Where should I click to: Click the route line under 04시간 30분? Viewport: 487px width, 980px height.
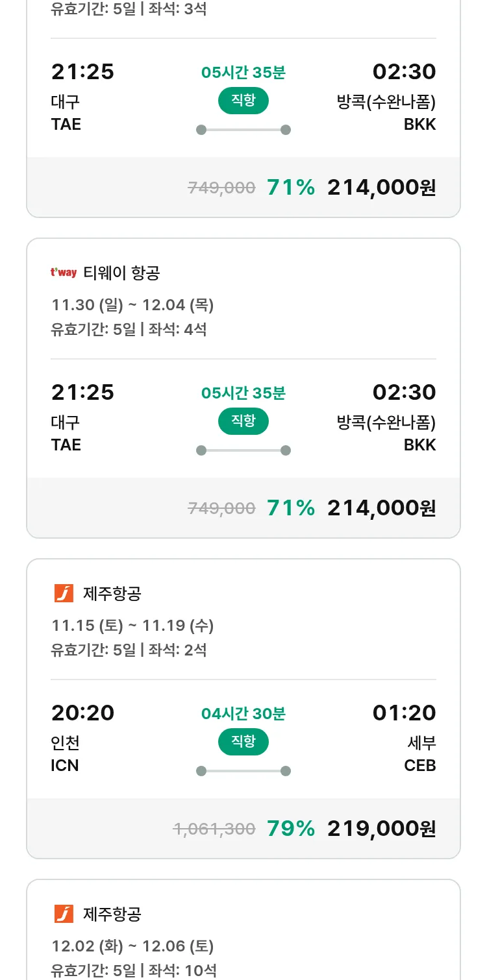click(243, 771)
